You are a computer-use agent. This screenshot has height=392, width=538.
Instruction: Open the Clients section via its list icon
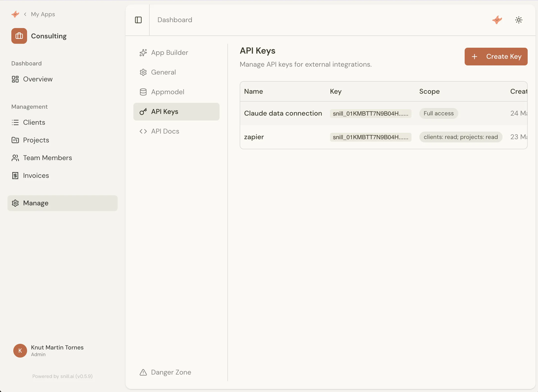(15, 122)
